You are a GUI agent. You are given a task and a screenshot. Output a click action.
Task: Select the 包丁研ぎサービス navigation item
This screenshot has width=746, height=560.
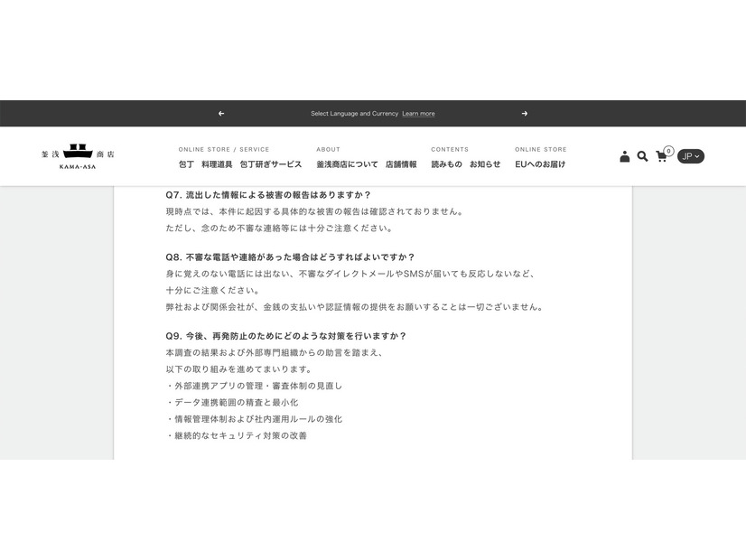coord(268,163)
